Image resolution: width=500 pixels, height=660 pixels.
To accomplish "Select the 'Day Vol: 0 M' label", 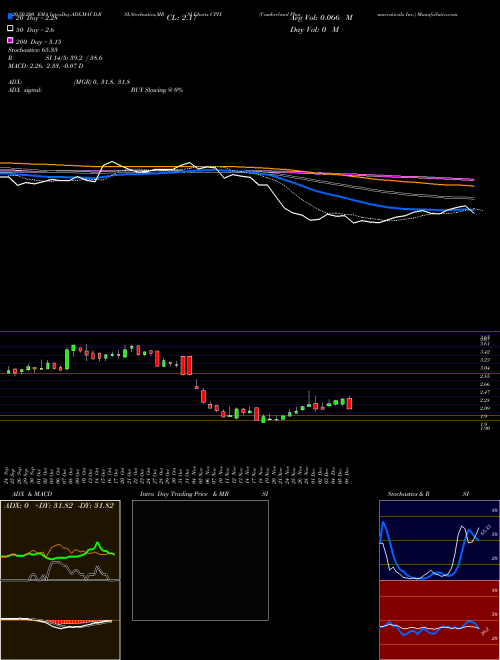I will coord(315,30).
